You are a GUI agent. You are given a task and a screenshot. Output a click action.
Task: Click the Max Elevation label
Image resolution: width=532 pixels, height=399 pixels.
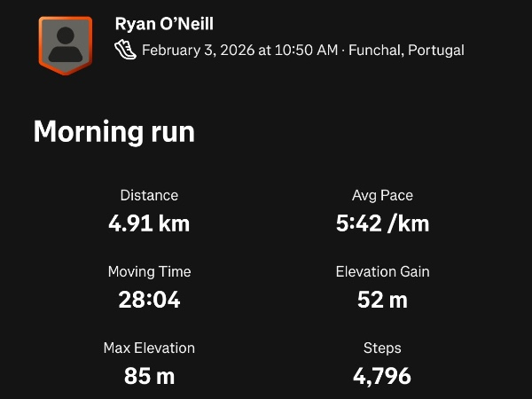[149, 348]
